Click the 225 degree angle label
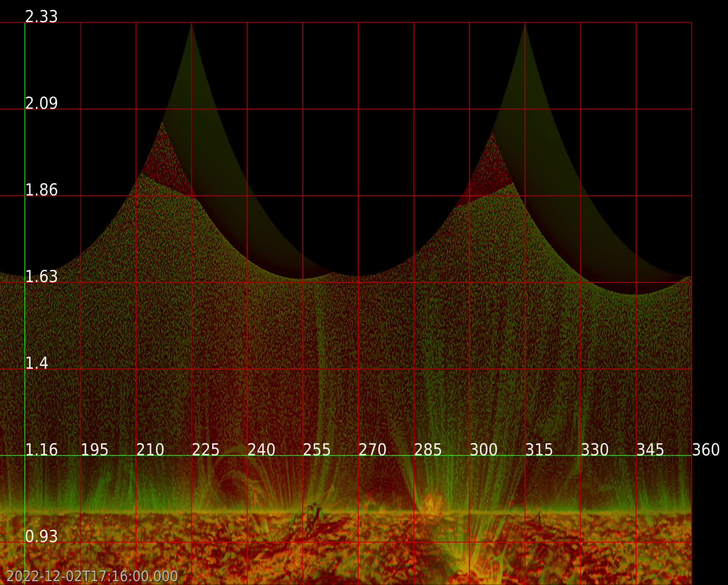The width and height of the screenshot is (728, 585). (x=206, y=450)
